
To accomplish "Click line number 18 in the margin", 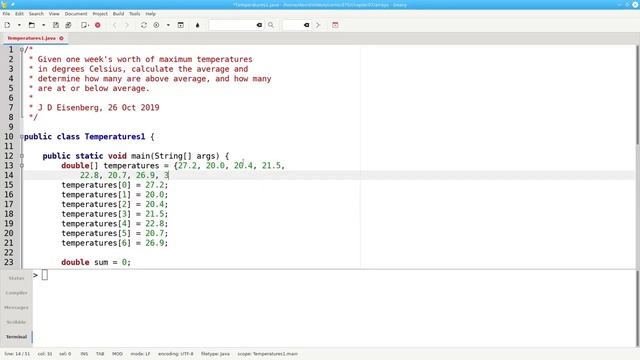I will point(9,214).
